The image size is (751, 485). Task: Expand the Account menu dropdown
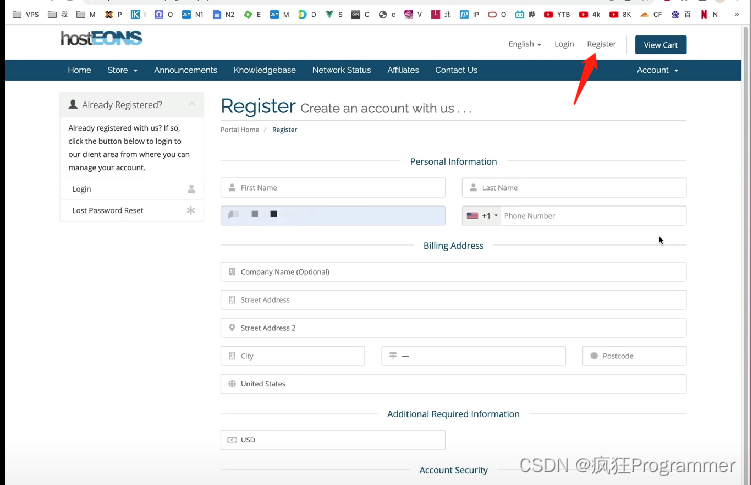point(657,70)
